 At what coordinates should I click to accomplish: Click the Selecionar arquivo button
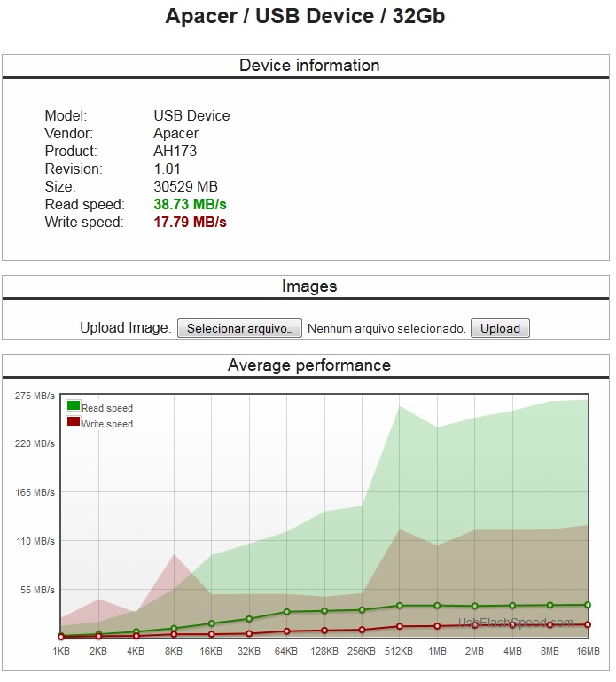click(239, 328)
